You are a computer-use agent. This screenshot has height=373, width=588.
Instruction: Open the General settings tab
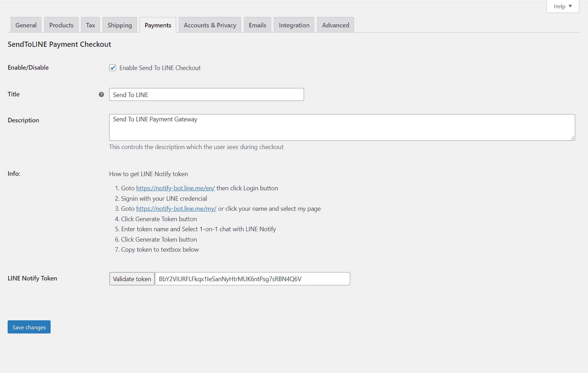pyautogui.click(x=26, y=25)
